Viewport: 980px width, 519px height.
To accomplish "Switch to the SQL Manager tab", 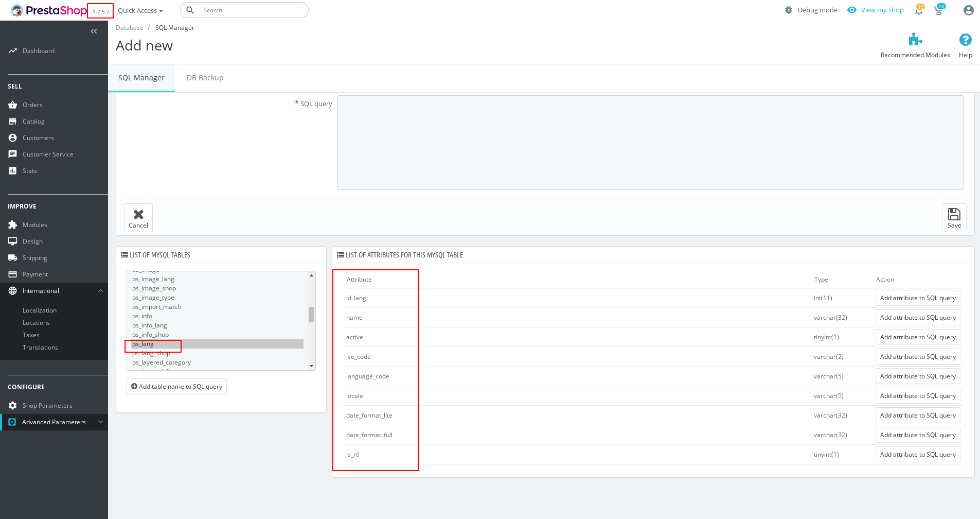I will pyautogui.click(x=141, y=78).
